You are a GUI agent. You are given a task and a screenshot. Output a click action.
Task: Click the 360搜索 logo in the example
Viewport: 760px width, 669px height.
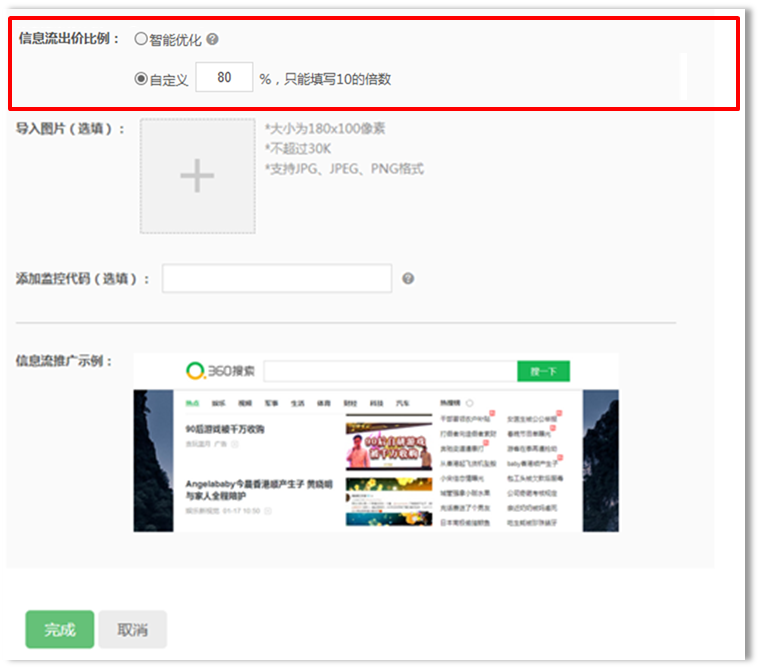point(221,371)
